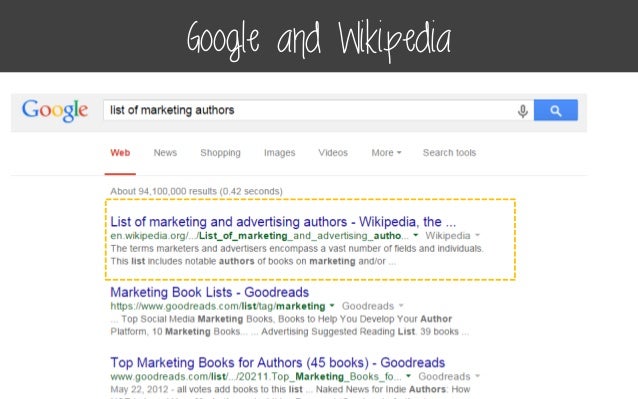638x399 pixels.
Task: Open the Wikipedia marketing and advertising authors result
Action: pos(283,222)
